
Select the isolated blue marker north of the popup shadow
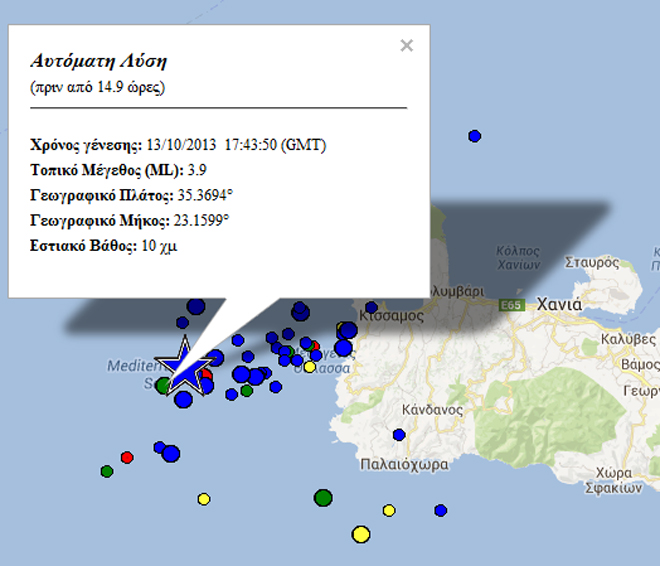475,136
